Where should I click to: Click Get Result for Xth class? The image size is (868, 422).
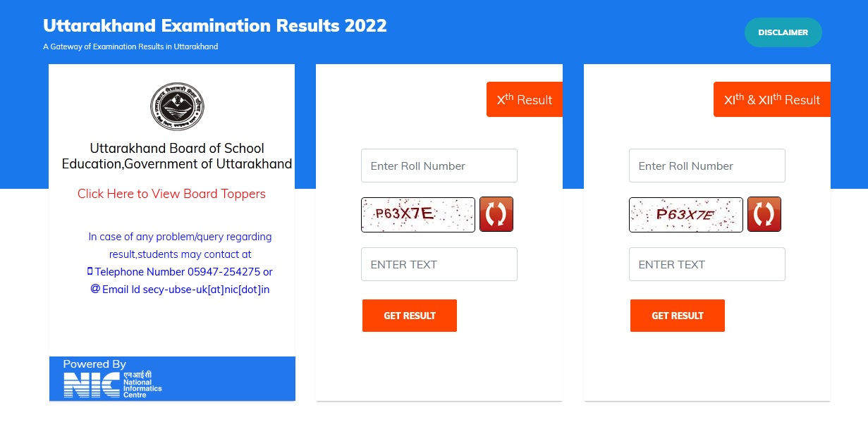[410, 316]
